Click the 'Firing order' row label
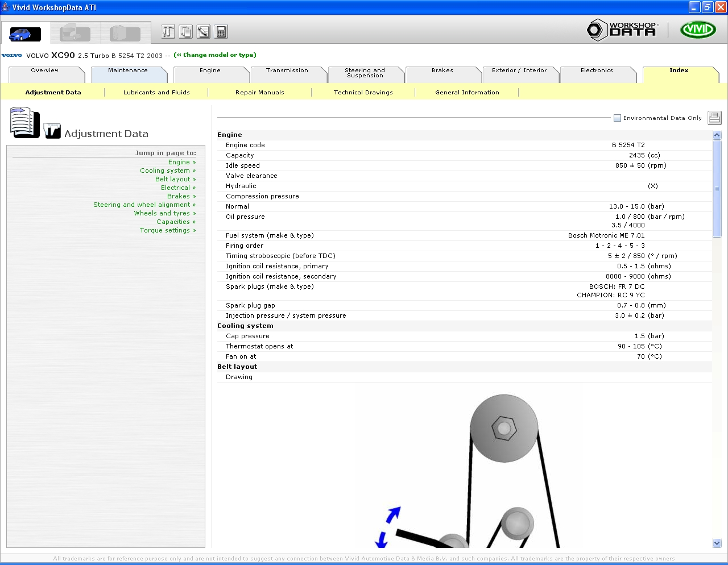Viewport: 728px width, 565px height. [x=245, y=246]
